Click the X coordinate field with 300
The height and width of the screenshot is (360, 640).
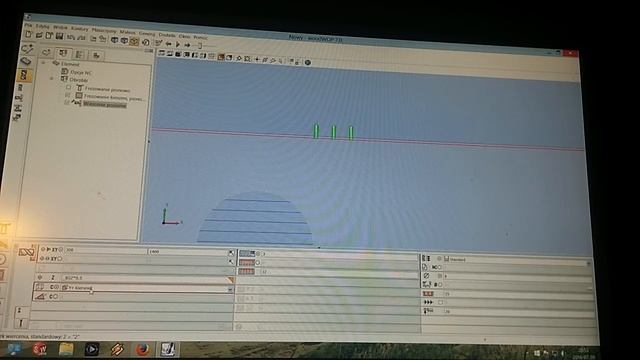tap(105, 250)
